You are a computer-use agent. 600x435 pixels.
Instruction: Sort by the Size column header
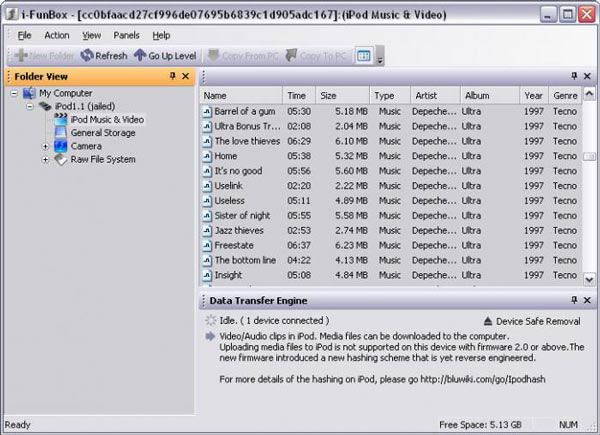pyautogui.click(x=342, y=95)
